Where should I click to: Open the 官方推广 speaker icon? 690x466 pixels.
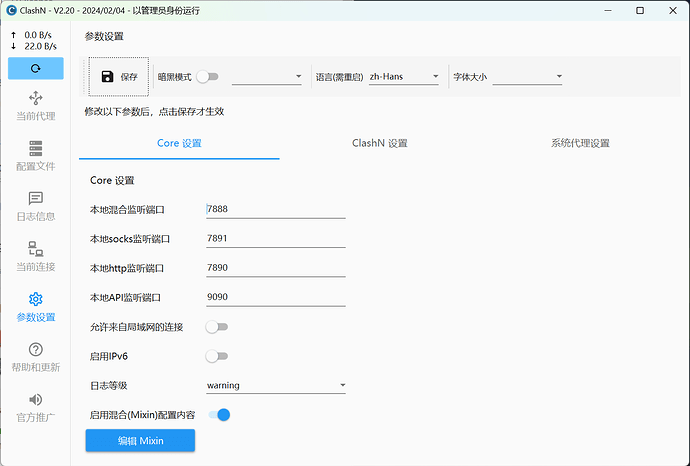36,400
